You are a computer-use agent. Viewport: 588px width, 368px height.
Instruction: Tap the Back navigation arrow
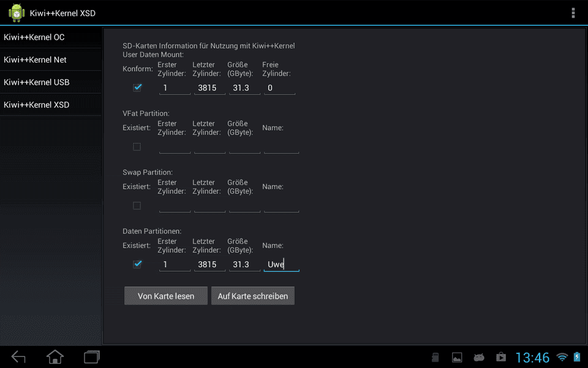[x=18, y=357]
